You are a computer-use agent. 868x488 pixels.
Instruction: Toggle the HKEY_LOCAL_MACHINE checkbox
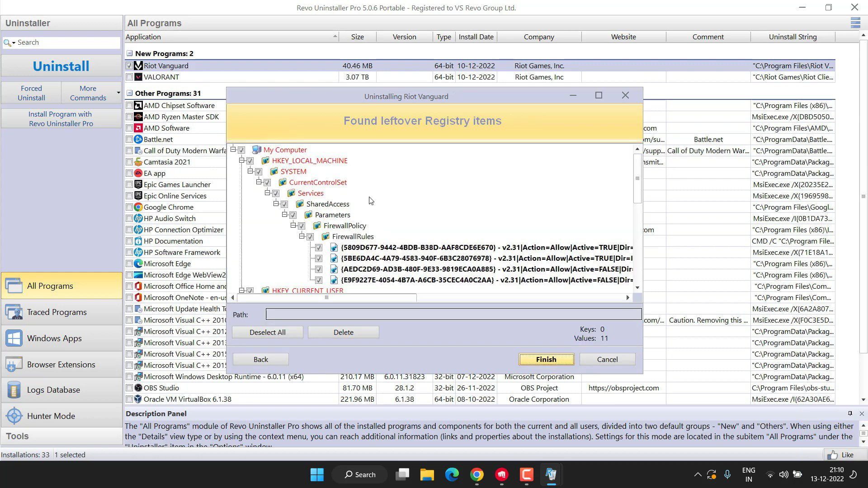tap(250, 161)
